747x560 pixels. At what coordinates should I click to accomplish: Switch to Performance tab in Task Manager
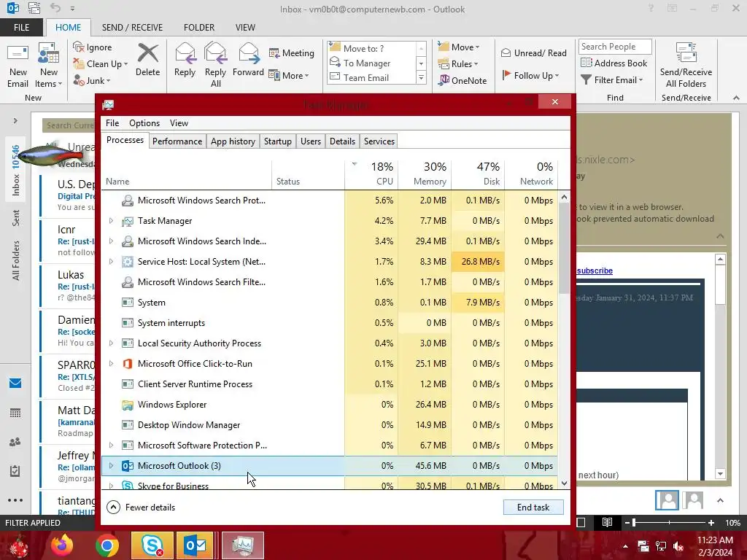coord(177,141)
